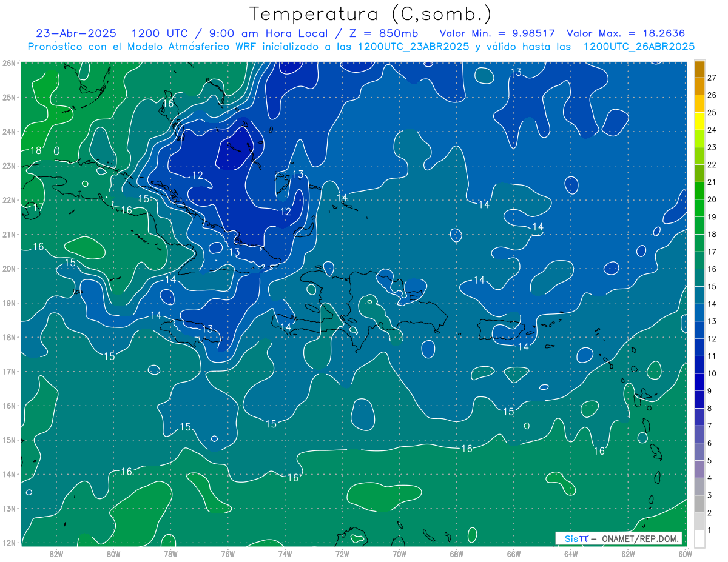This screenshot has height=562, width=728.
Task: Click the white legend swatch below 1
Action: pos(700,539)
